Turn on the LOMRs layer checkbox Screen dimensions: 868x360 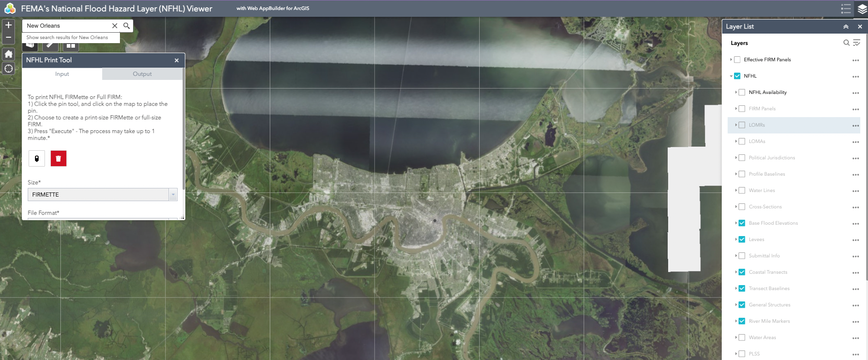click(x=742, y=125)
